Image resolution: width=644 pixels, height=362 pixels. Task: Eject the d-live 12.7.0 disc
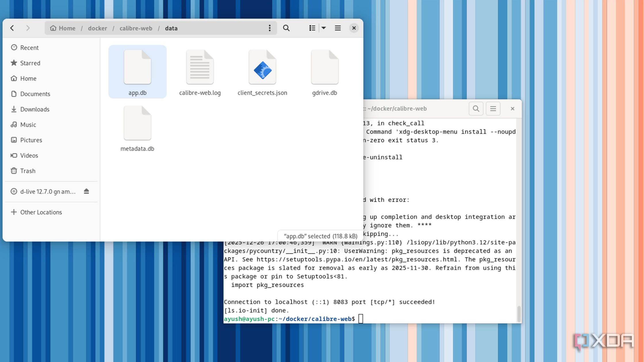86,191
